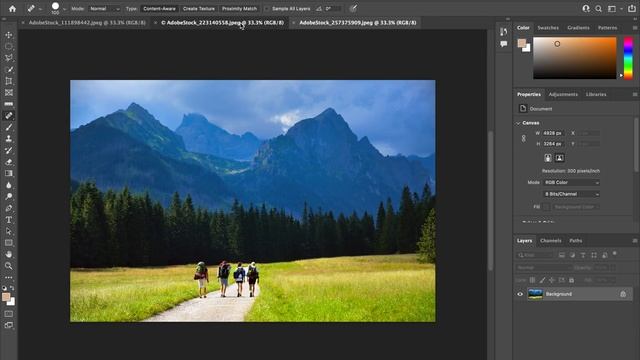The height and width of the screenshot is (360, 640).
Task: Select the Hand tool
Action: coord(9,254)
